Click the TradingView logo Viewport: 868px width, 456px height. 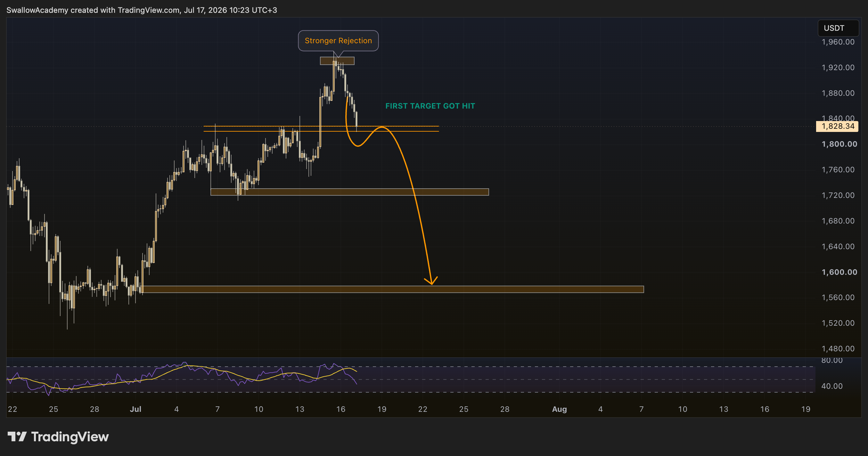click(58, 437)
